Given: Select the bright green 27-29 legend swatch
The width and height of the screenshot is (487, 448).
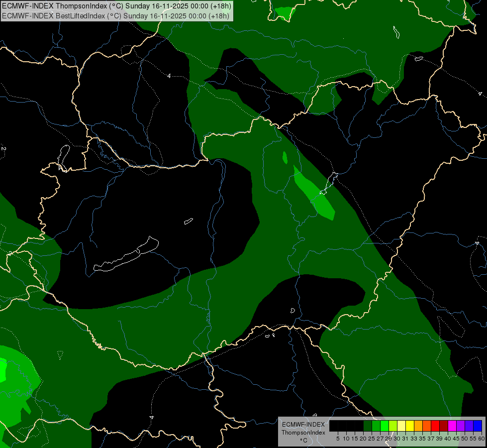Looking at the screenshot, I should point(385,426).
